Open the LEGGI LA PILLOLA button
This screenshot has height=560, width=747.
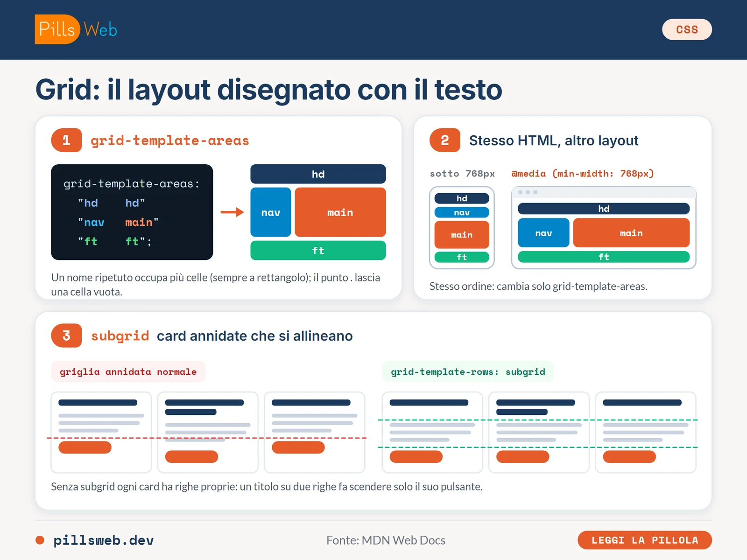point(645,540)
